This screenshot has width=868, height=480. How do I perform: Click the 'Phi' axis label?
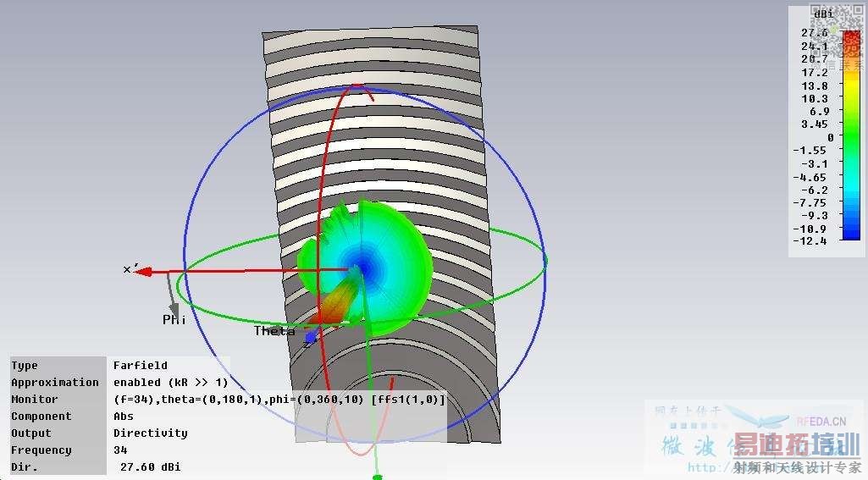174,320
